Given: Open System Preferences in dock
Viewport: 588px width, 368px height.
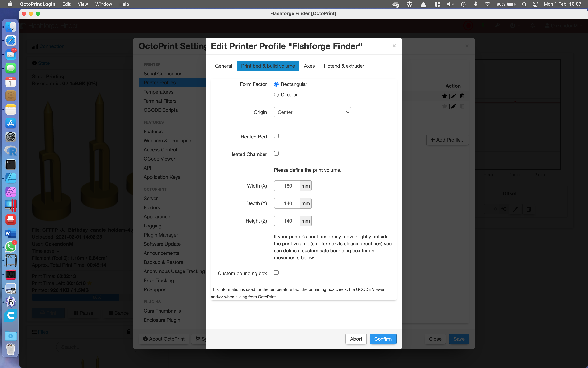Looking at the screenshot, I should click(x=11, y=137).
